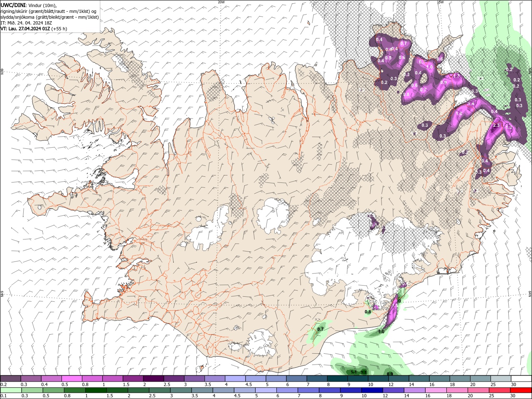
Task: Click the 'rigning/skúrir' legend description line
Action: 49,11
